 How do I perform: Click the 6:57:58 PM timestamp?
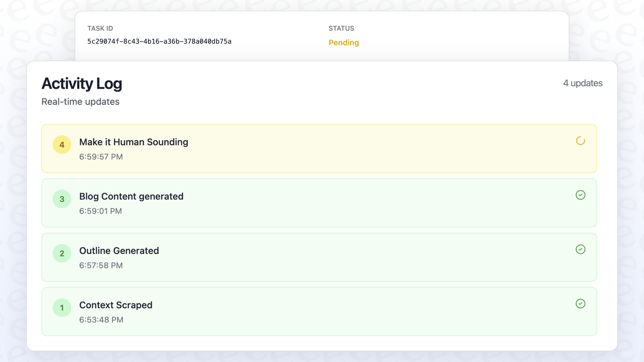coord(101,265)
